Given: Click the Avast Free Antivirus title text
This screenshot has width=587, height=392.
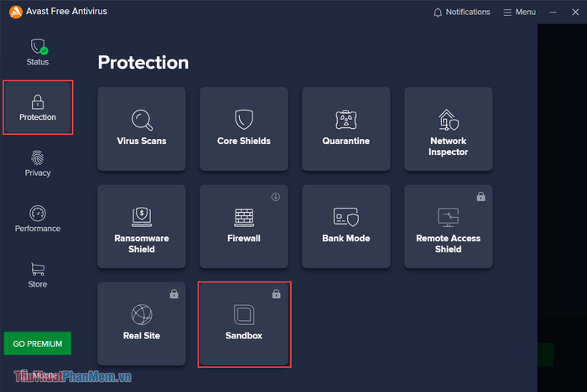Looking at the screenshot, I should 66,11.
